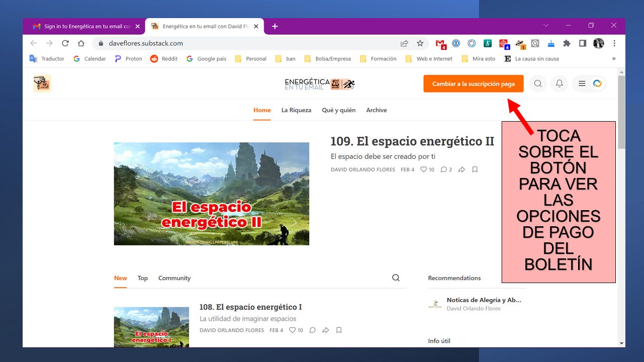
Task: Share post 108 via arrow icon
Action: tap(326, 330)
